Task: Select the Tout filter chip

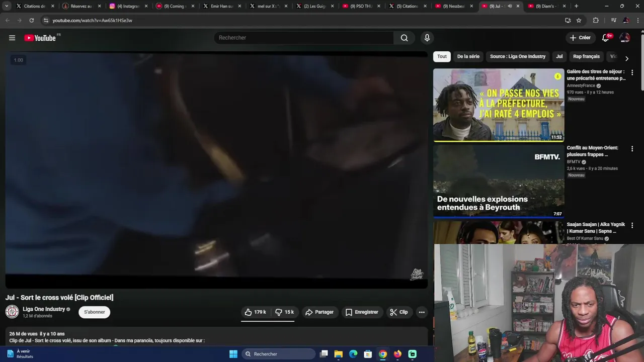Action: coord(442,56)
